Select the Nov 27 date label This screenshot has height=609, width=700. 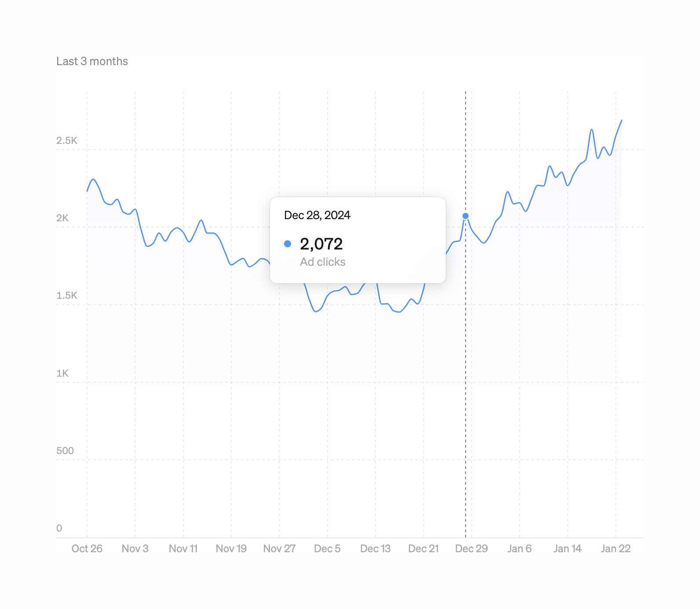point(279,549)
